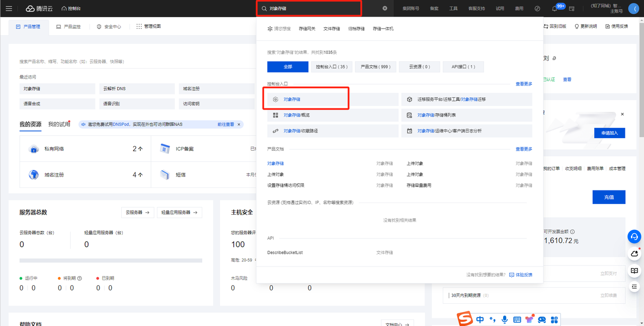Click the 对象存储 search input field
The image size is (644, 326).
tap(309, 8)
